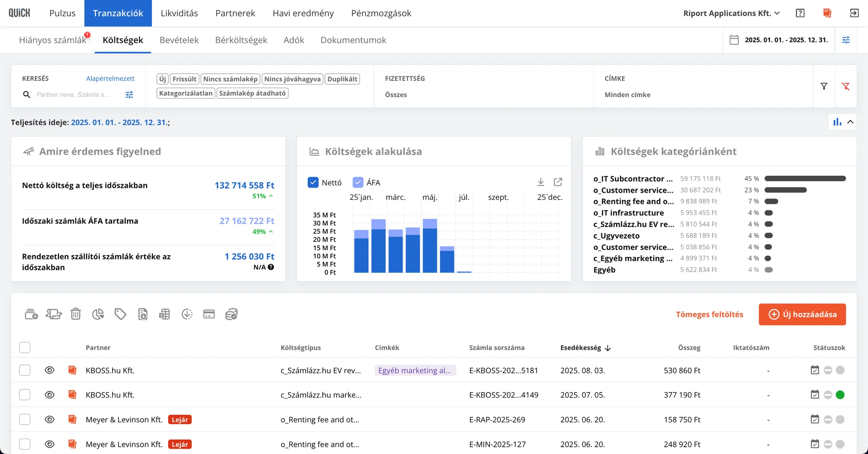868x454 pixels.
Task: Open the Partnerek menu
Action: pos(235,13)
